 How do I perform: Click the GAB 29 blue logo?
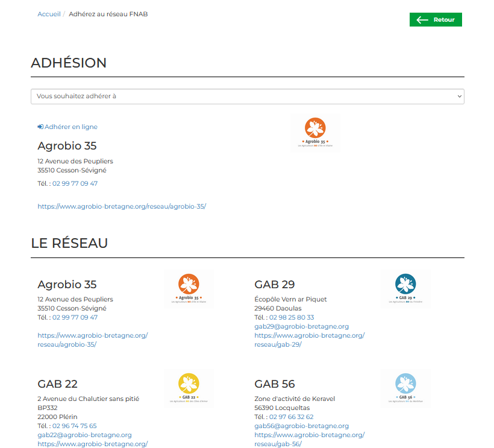405,289
